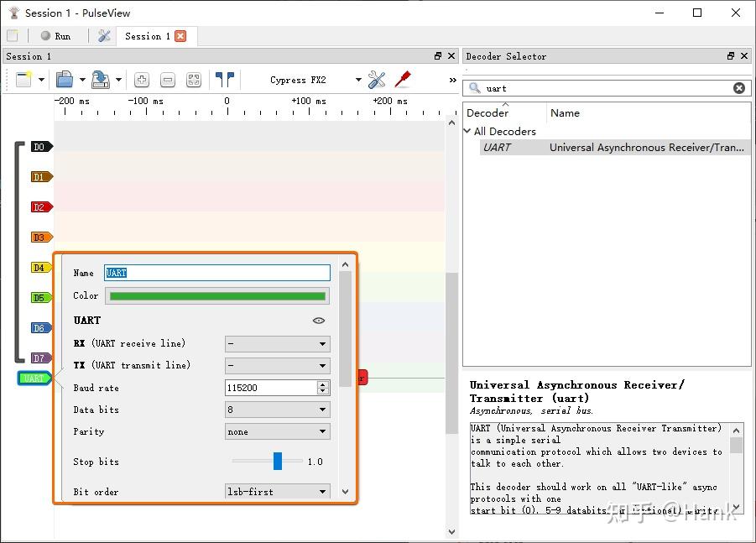This screenshot has height=543, width=756.
Task: Clear the decoder search field
Action: point(738,88)
